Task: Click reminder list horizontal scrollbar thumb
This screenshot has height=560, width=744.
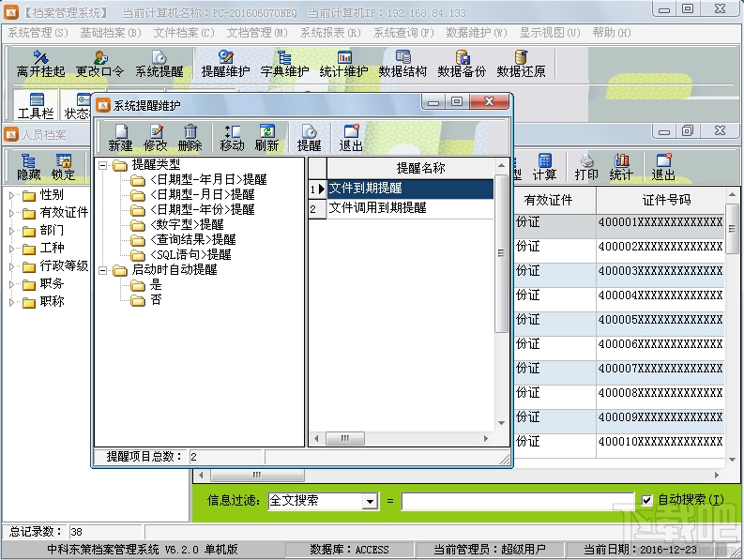Action: click(345, 438)
